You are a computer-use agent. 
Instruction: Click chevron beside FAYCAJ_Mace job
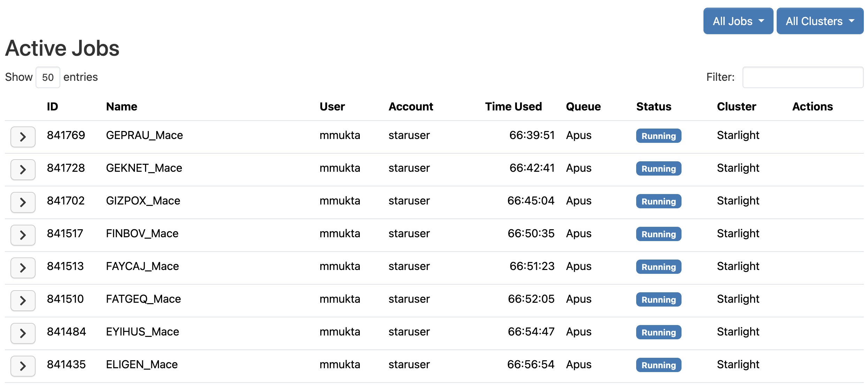click(x=23, y=268)
